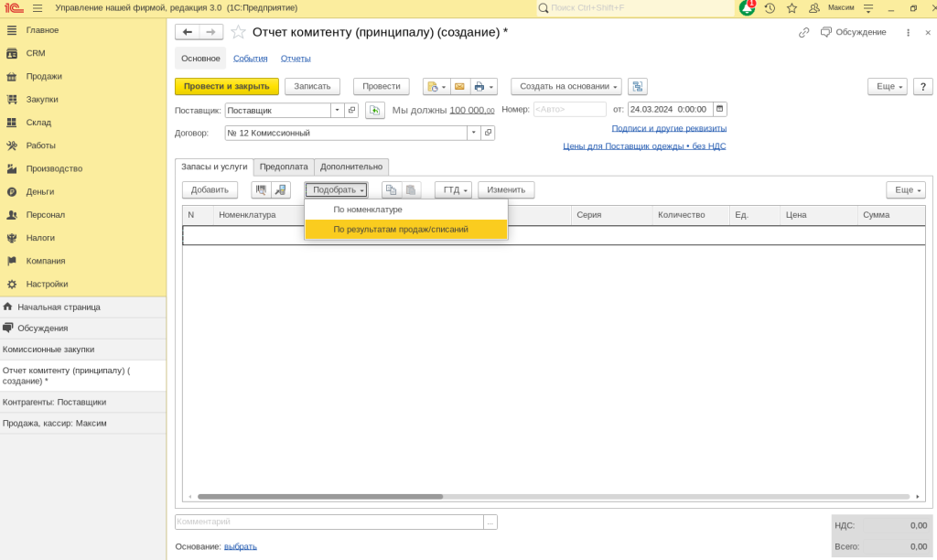Click the structure icon right of Создать на основании
Viewport: 937px width, 560px height.
pyautogui.click(x=638, y=87)
